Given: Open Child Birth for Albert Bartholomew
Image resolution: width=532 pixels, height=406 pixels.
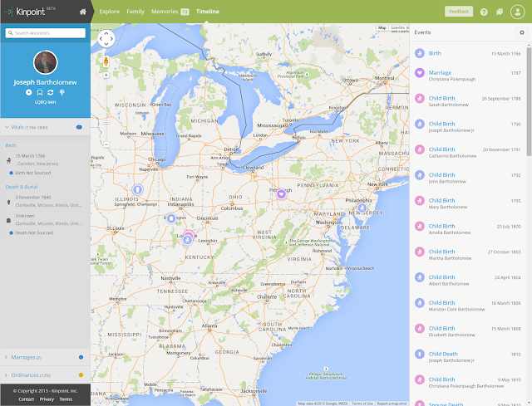Looking at the screenshot, I should (x=441, y=276).
